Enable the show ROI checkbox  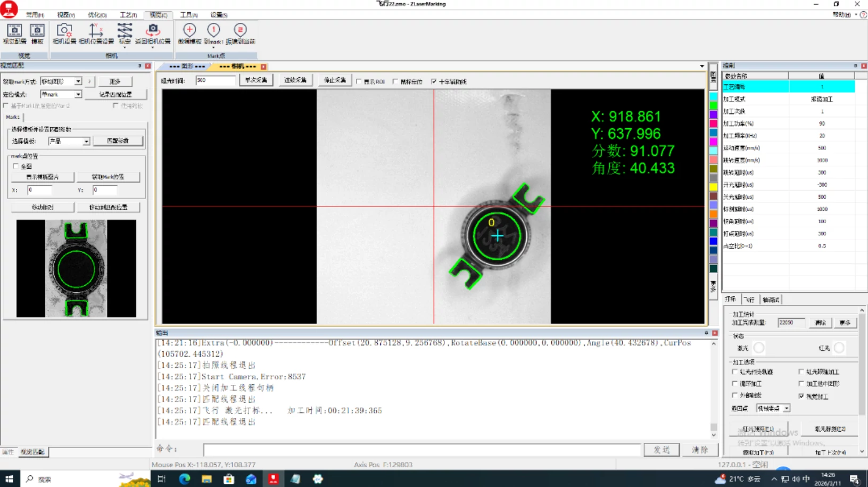pos(359,81)
